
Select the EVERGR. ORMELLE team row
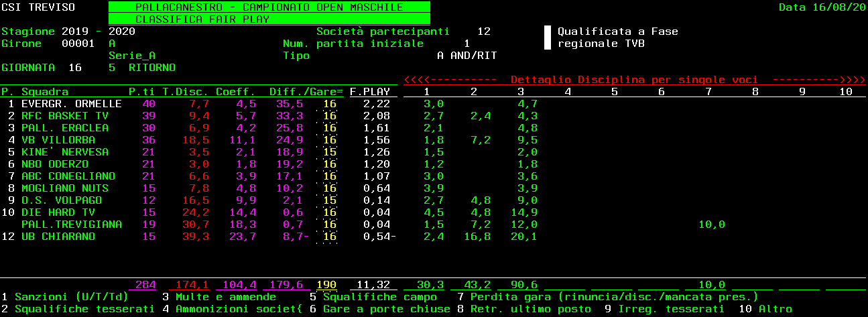[71, 104]
